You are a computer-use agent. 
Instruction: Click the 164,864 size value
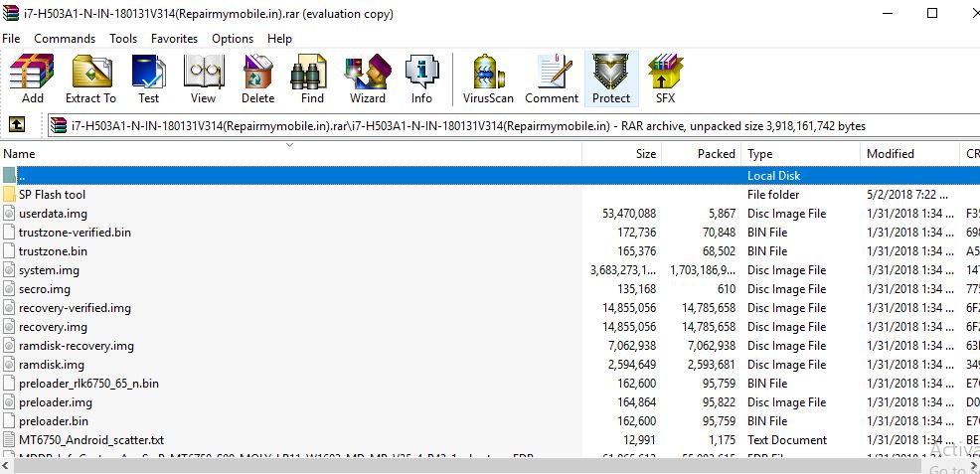pyautogui.click(x=636, y=402)
